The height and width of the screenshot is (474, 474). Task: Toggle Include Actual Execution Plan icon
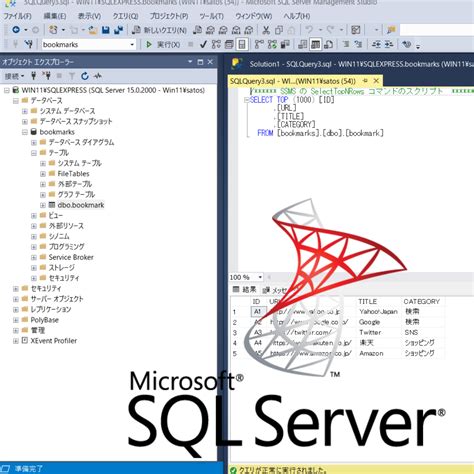tap(259, 44)
